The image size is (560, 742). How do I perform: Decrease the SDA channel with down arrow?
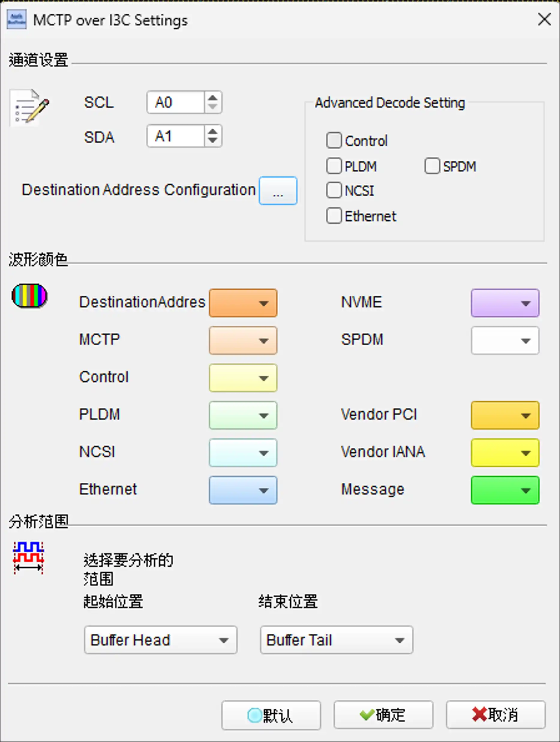coord(212,140)
